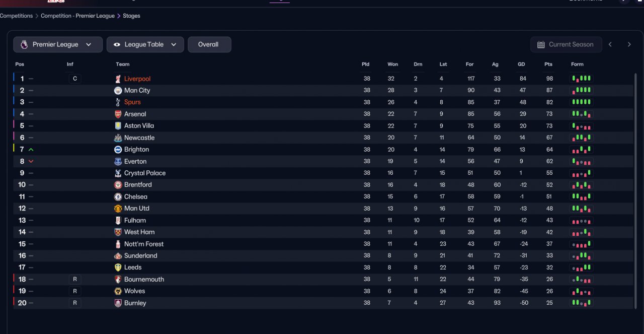The width and height of the screenshot is (644, 334).
Task: Click the Overall filter button
Action: (x=209, y=44)
